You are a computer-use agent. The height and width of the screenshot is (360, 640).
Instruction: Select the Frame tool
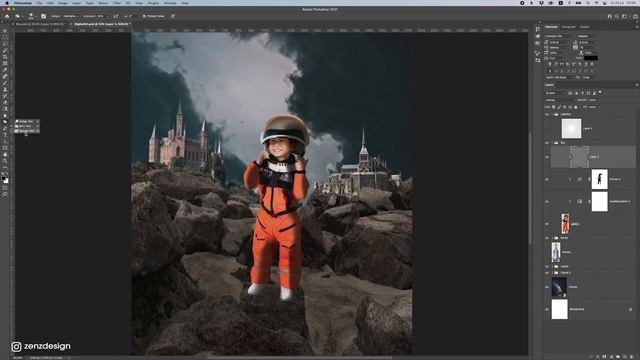5,64
